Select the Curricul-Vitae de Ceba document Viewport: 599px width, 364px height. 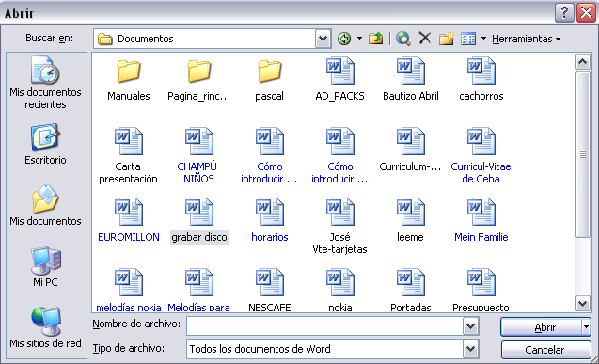coord(481,156)
